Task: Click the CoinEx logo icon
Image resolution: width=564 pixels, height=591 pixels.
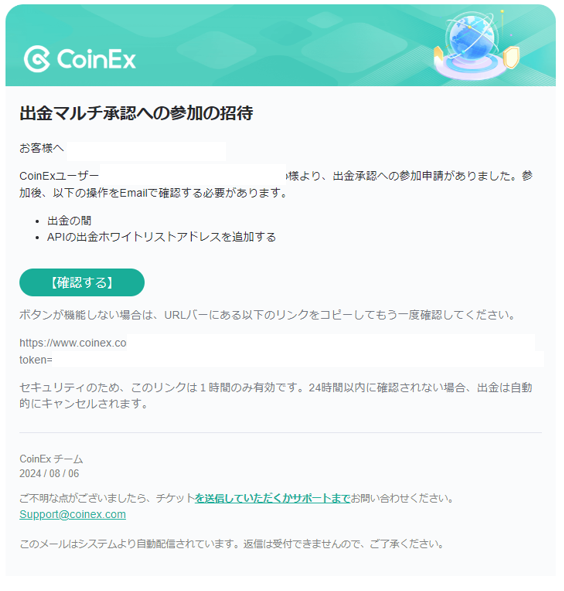Action: pos(37,59)
